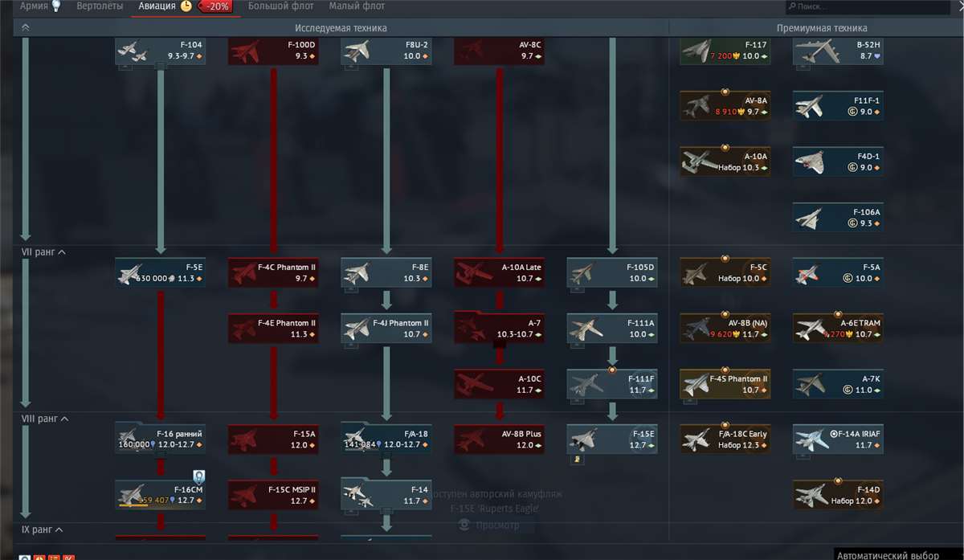Select the F-4S Phantom II premium card
The image size is (964, 560).
click(725, 384)
